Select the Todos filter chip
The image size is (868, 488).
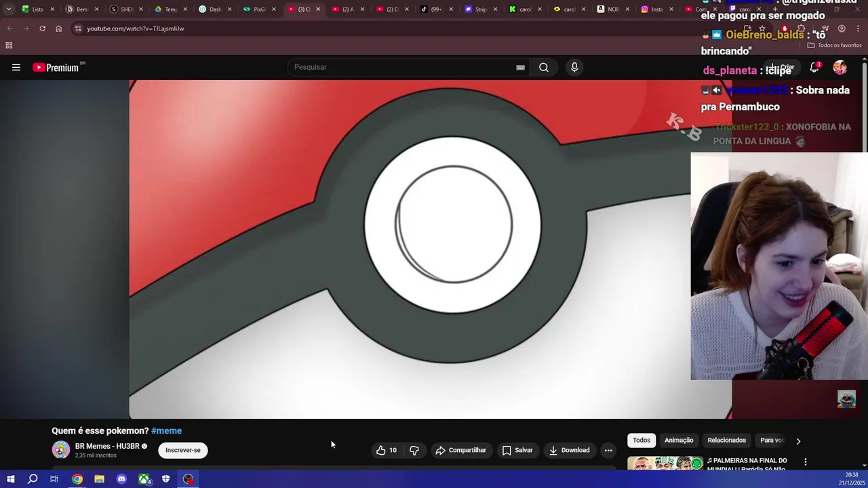click(642, 441)
